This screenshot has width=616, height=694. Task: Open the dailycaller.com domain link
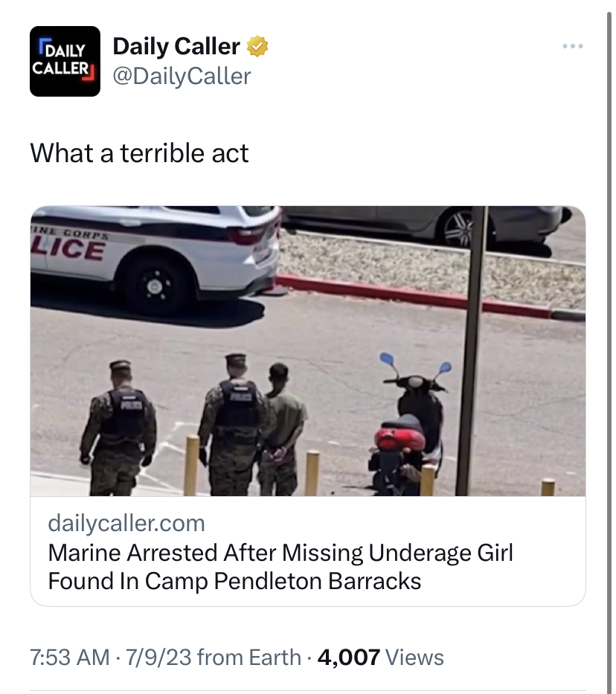(126, 523)
